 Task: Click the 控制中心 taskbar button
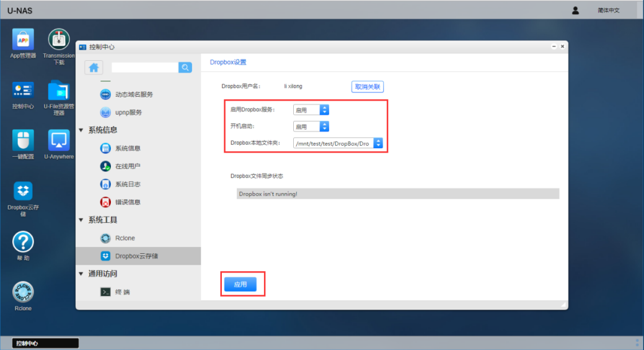[45, 343]
